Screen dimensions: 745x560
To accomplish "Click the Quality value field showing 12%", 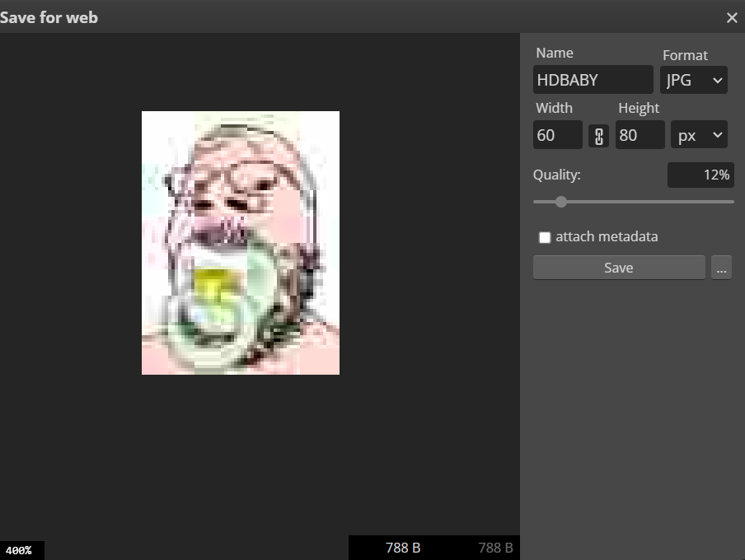I will click(x=700, y=175).
